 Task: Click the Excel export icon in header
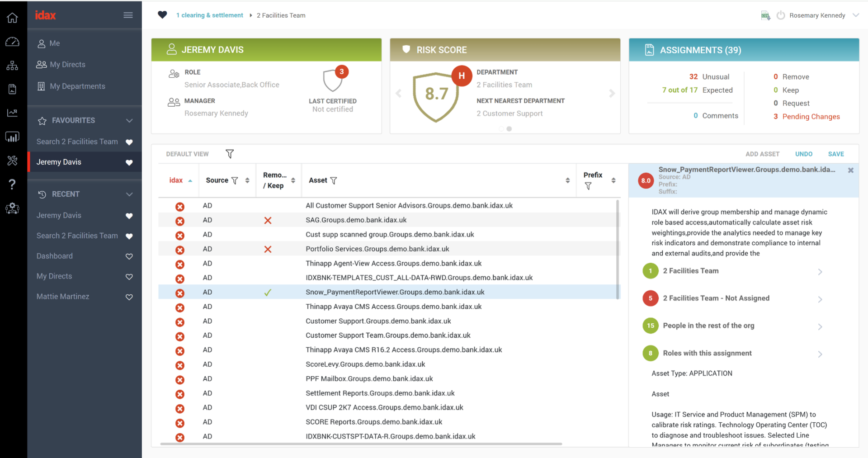tap(765, 16)
